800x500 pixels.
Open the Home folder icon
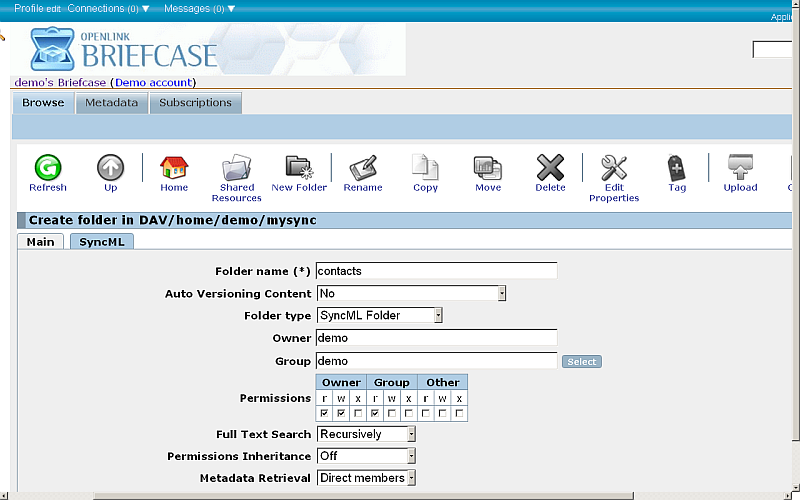tap(174, 168)
